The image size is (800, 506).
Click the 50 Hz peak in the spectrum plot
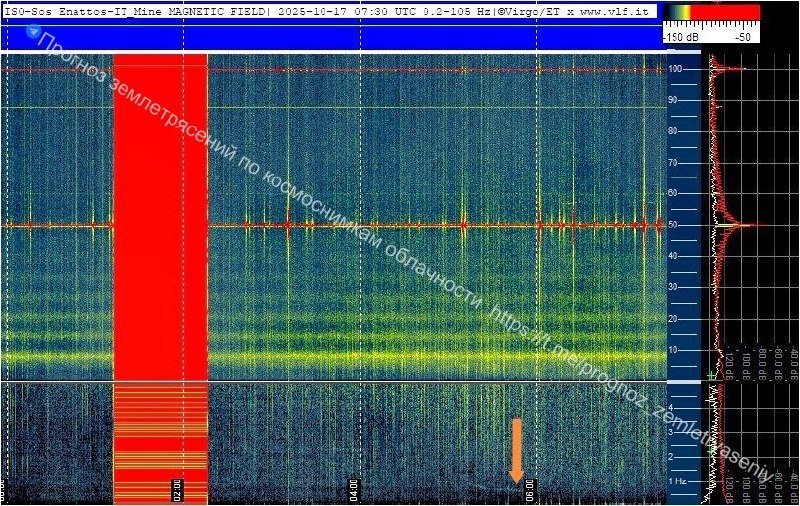[x=740, y=224]
